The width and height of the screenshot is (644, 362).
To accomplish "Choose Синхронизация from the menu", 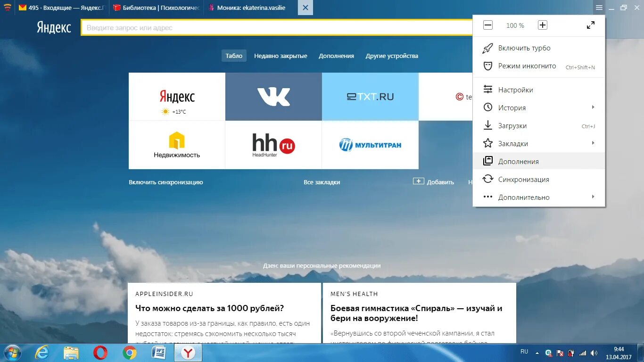I will (x=539, y=179).
